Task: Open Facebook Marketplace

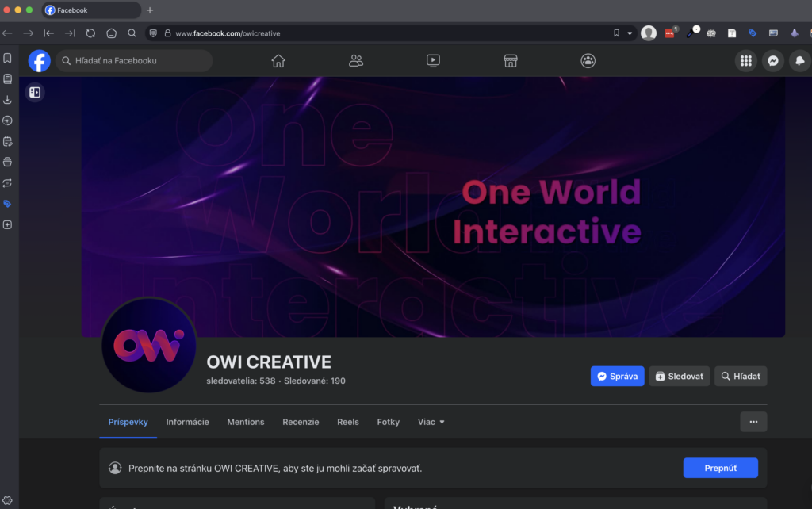Action: coord(511,60)
